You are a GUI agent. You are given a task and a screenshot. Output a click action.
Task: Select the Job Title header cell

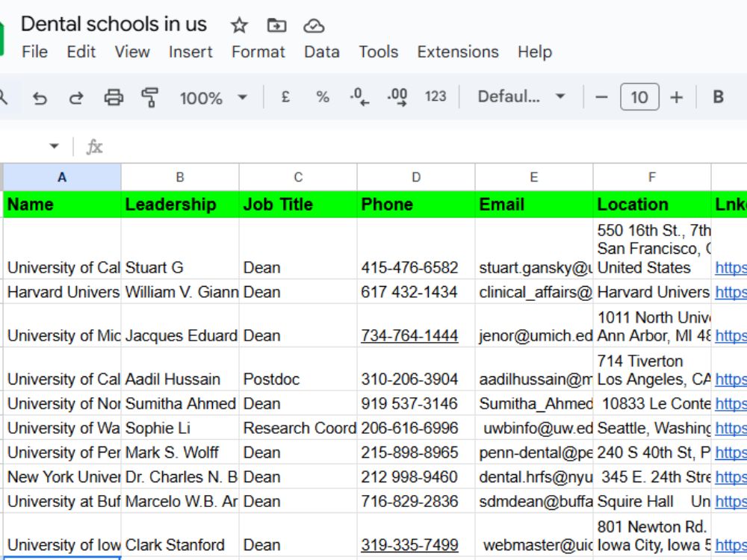coord(298,205)
